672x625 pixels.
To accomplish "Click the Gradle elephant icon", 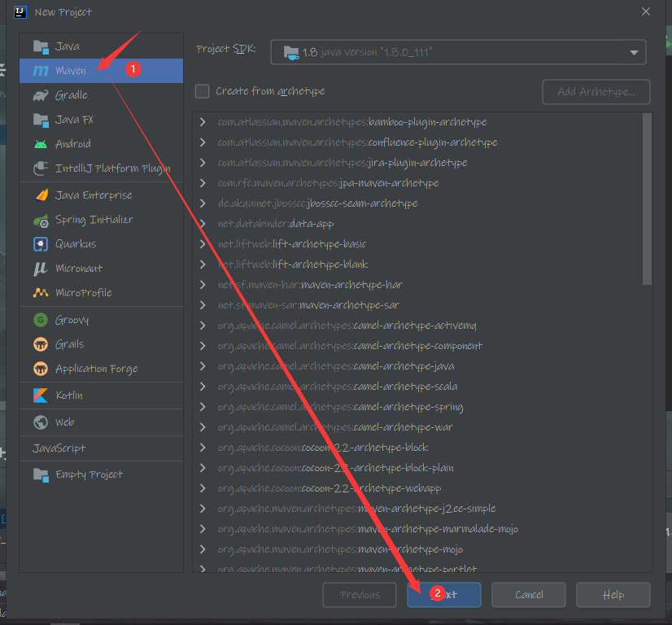I will tap(41, 95).
